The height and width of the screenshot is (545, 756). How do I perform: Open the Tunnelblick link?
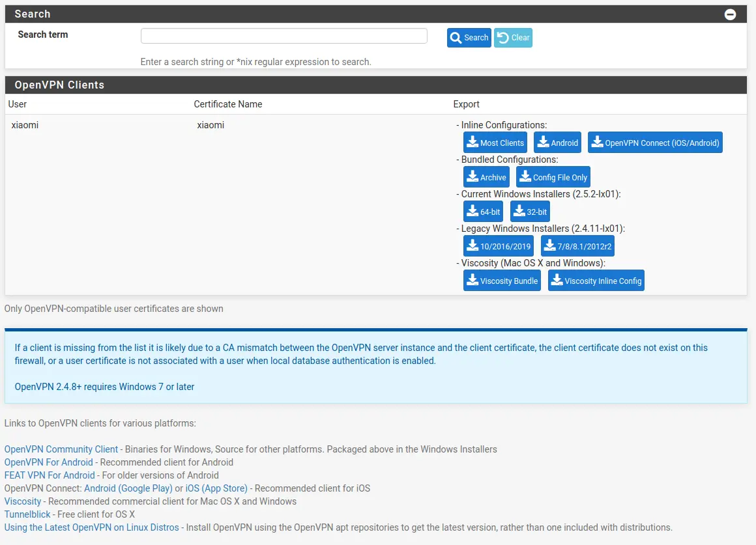coord(27,514)
